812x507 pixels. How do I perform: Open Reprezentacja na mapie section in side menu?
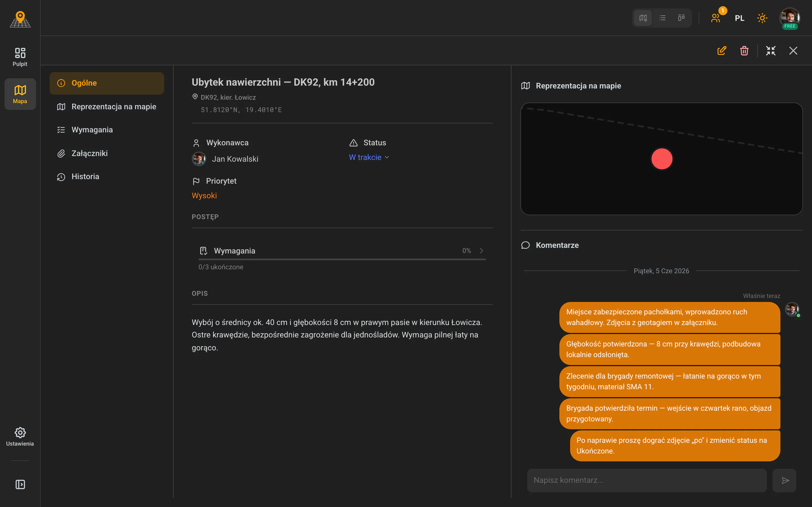click(107, 107)
